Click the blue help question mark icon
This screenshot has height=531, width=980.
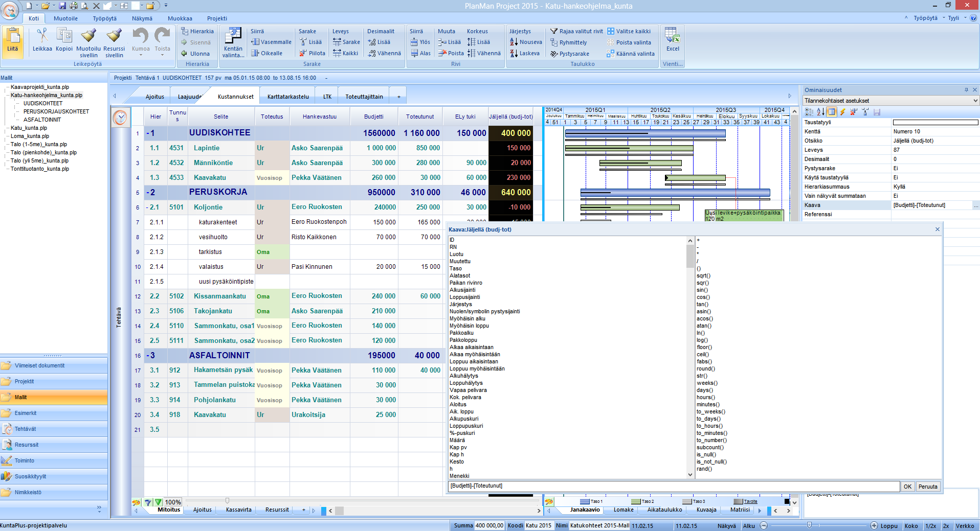[x=973, y=18]
